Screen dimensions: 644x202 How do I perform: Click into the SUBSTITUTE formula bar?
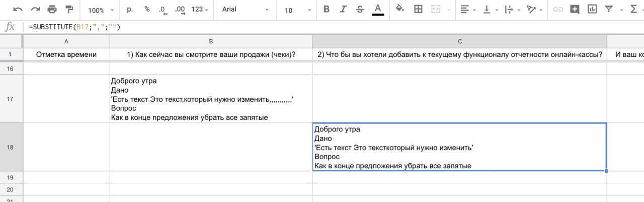335,27
